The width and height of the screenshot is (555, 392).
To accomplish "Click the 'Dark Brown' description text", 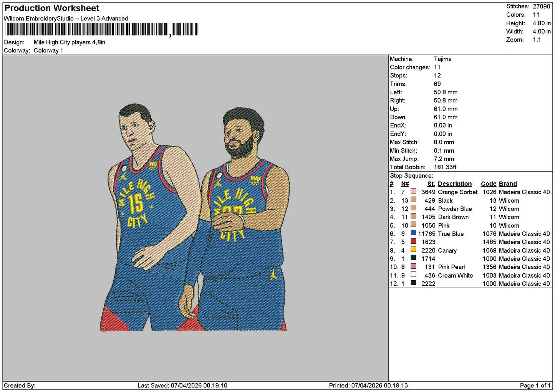I will click(x=453, y=217).
